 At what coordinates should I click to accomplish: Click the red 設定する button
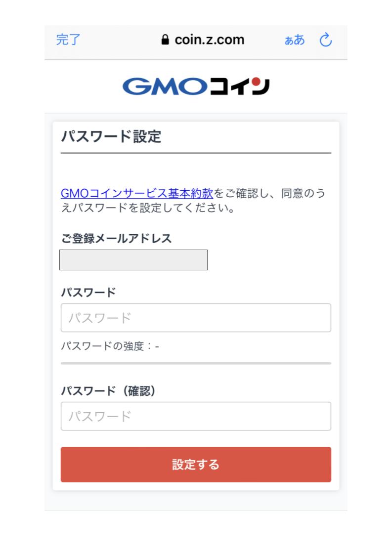pos(196,465)
